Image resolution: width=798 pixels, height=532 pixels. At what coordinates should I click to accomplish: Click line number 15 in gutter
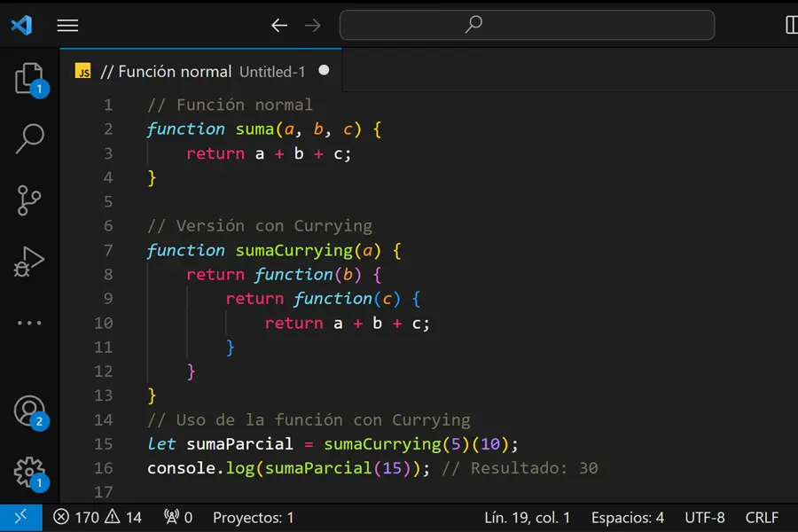[x=104, y=444]
